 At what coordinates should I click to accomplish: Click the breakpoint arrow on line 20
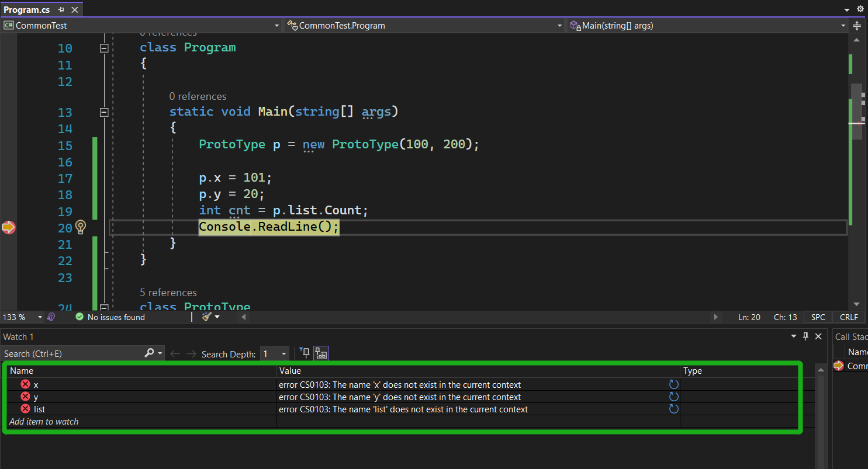(8, 228)
